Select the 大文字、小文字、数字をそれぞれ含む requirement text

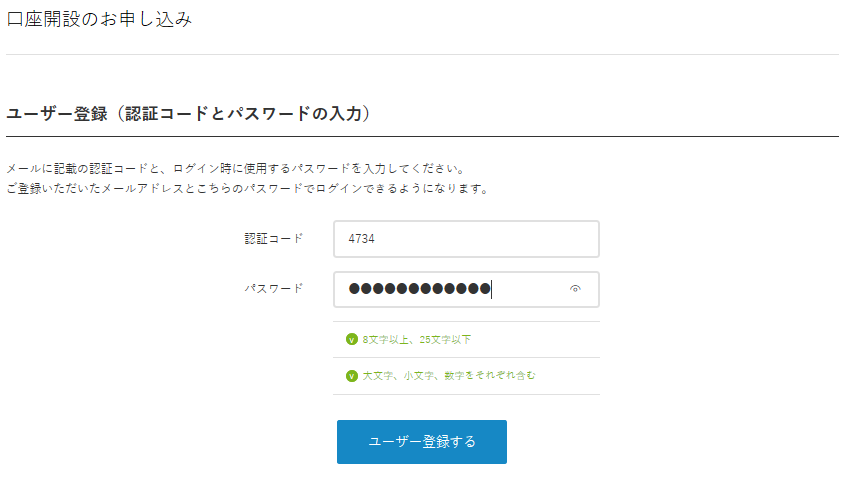click(x=449, y=376)
